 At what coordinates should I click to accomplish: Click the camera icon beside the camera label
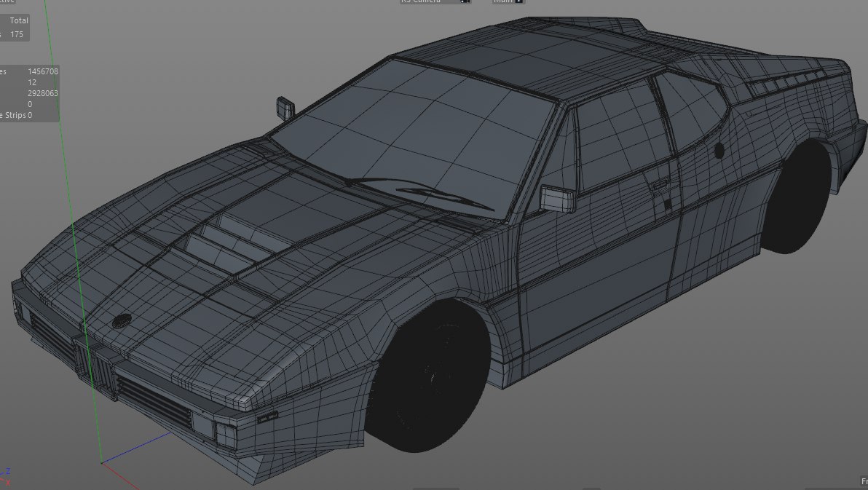pos(465,1)
